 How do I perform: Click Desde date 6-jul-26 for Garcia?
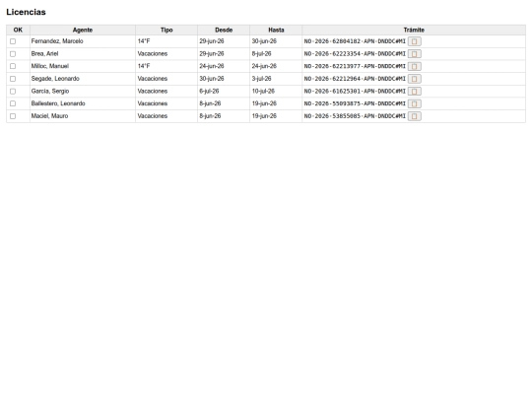click(209, 91)
